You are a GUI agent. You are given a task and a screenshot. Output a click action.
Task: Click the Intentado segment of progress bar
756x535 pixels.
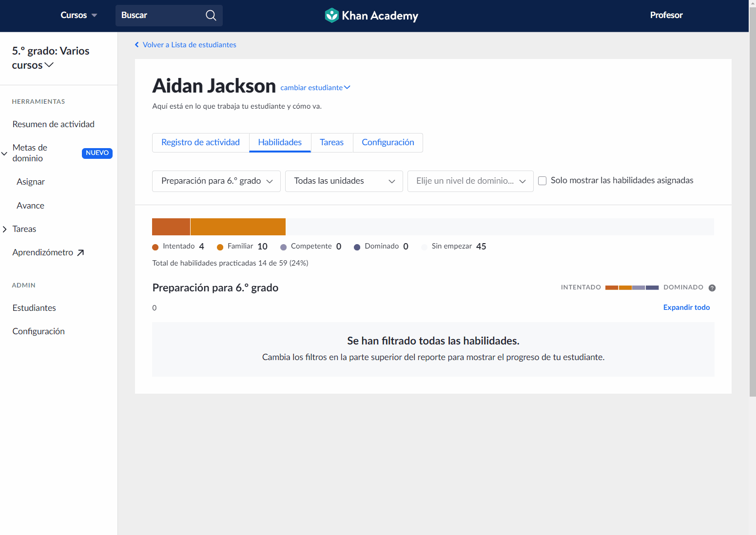point(171,227)
